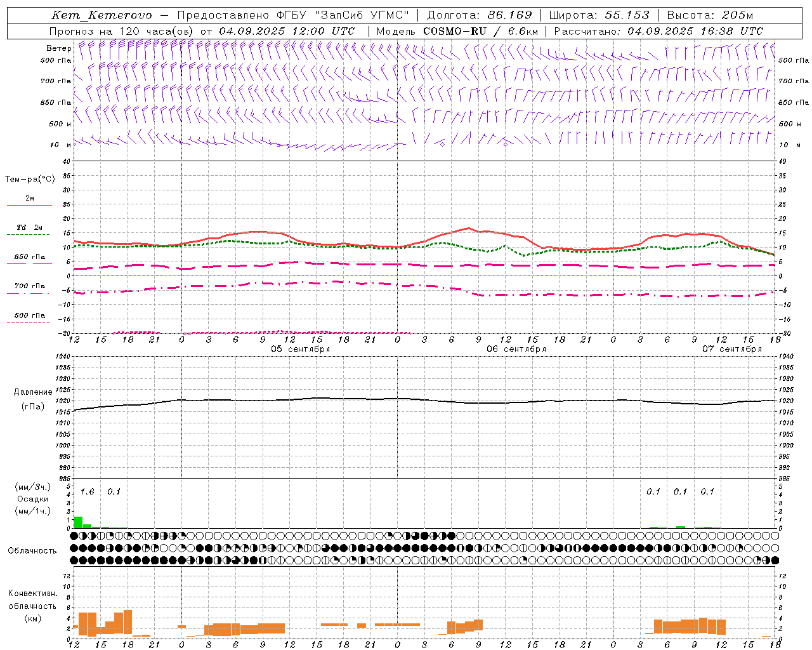
Task: Click the Долгота: 86.169 header field
Action: [x=480, y=15]
